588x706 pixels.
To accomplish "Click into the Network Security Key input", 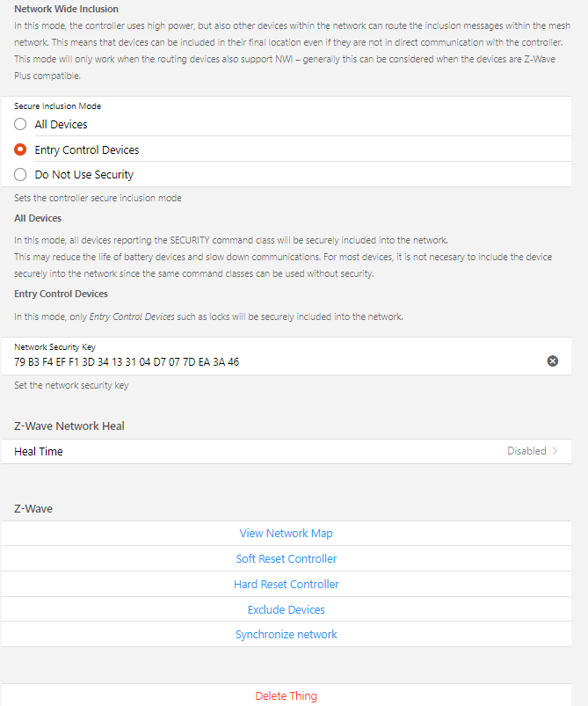I will pyautogui.click(x=264, y=361).
